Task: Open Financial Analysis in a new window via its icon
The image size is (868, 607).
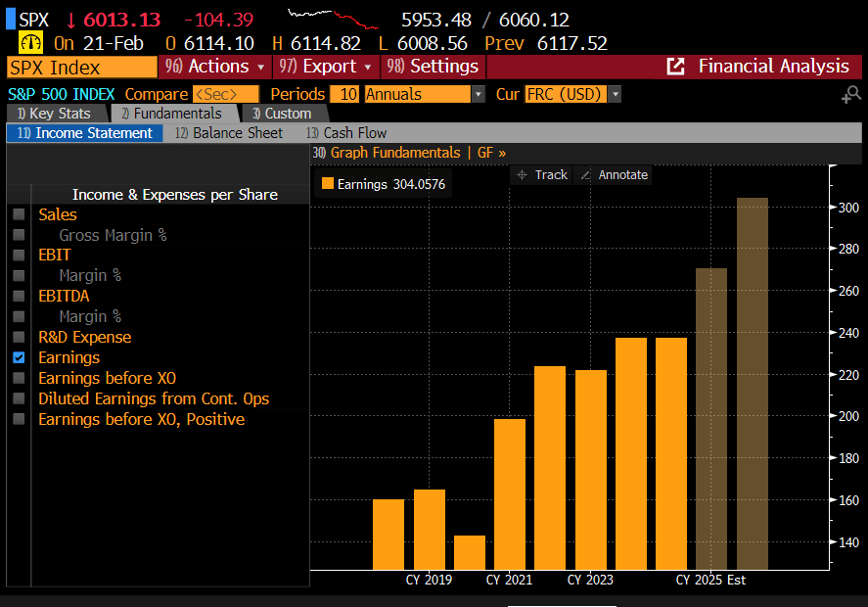Action: (675, 67)
